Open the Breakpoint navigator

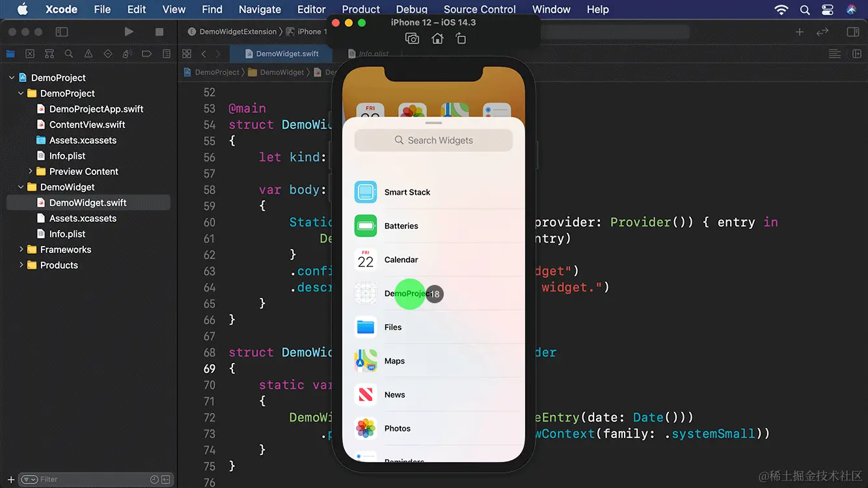147,54
